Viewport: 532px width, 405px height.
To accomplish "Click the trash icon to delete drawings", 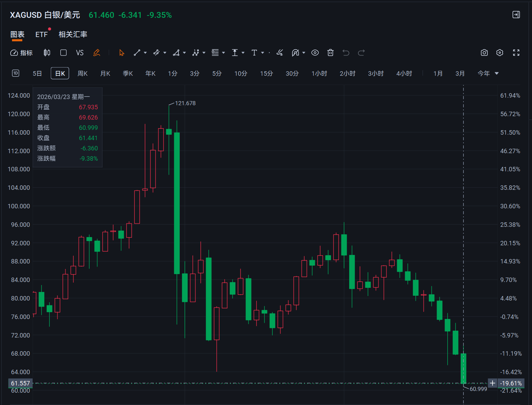I will click(x=330, y=53).
